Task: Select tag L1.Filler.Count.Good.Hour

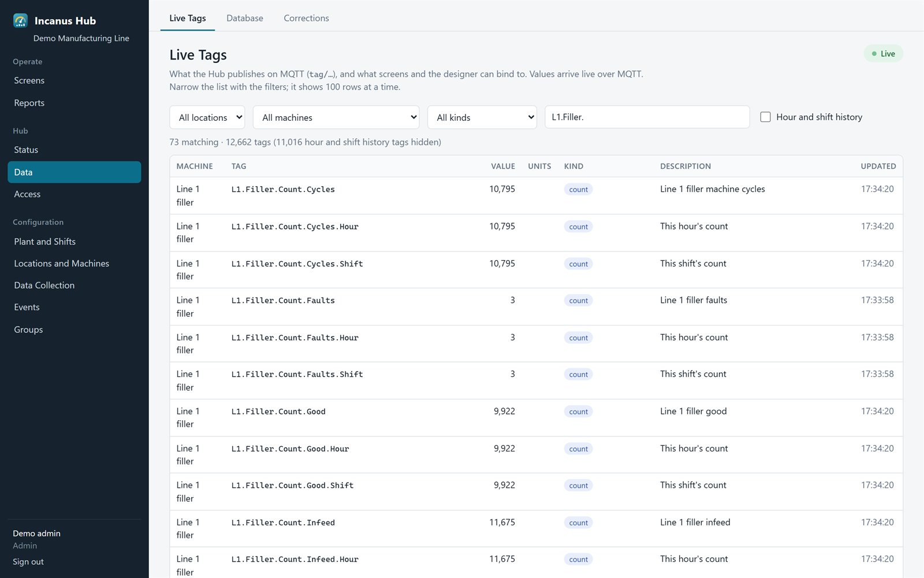Action: click(290, 449)
